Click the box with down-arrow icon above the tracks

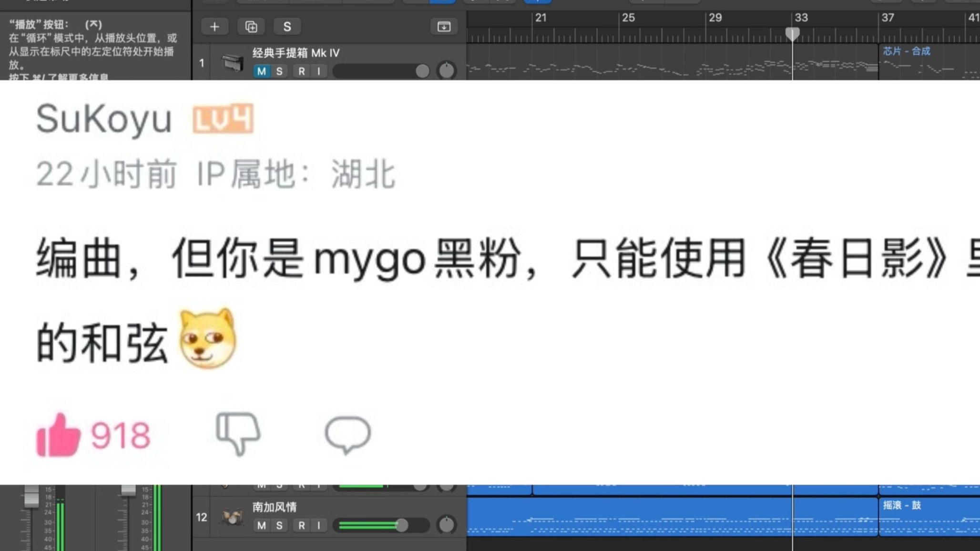pyautogui.click(x=444, y=27)
